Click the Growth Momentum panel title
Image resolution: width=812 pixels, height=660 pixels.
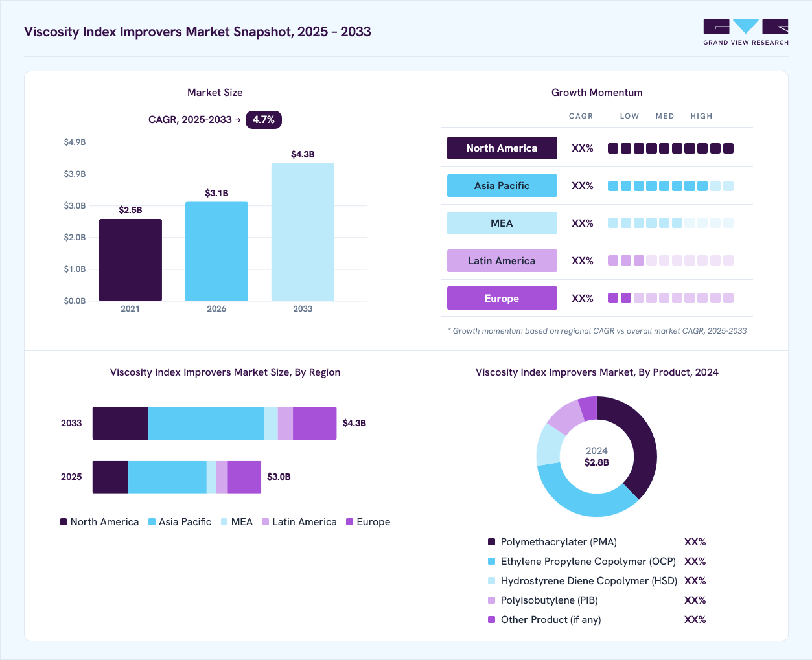coord(597,93)
